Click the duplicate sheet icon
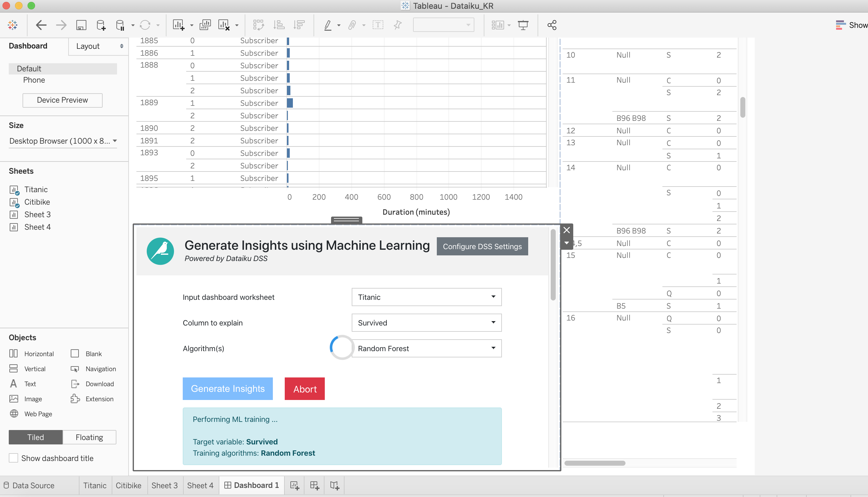This screenshot has height=497, width=868. point(205,25)
